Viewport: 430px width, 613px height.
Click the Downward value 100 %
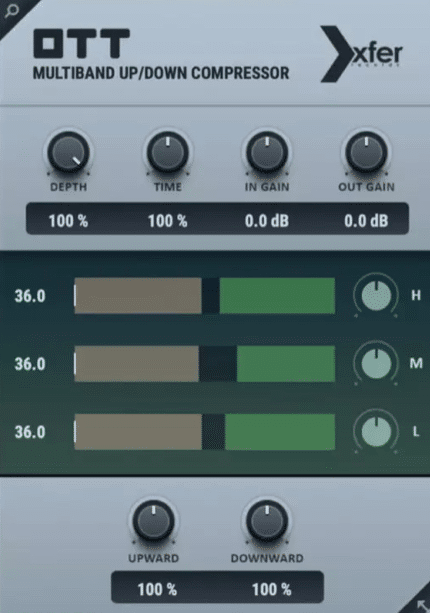point(272,589)
